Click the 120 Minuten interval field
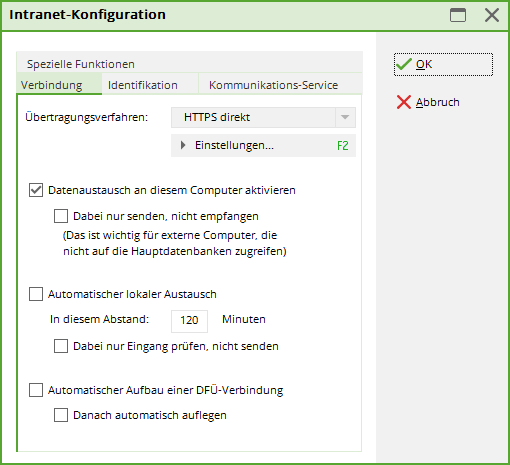The width and height of the screenshot is (510, 465). (189, 321)
